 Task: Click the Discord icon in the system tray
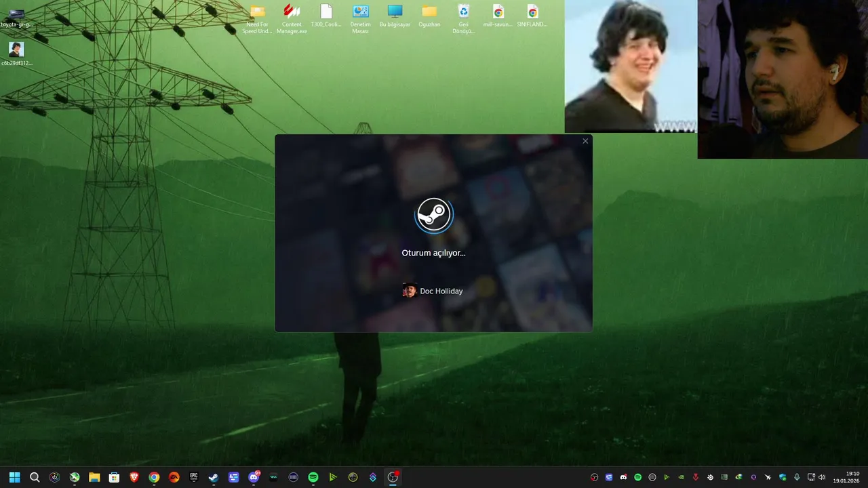tap(623, 477)
